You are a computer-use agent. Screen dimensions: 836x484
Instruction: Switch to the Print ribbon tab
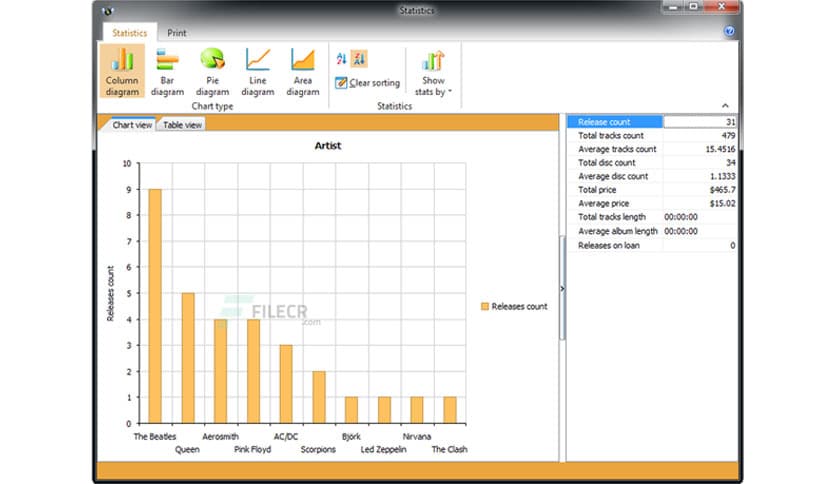click(x=177, y=33)
